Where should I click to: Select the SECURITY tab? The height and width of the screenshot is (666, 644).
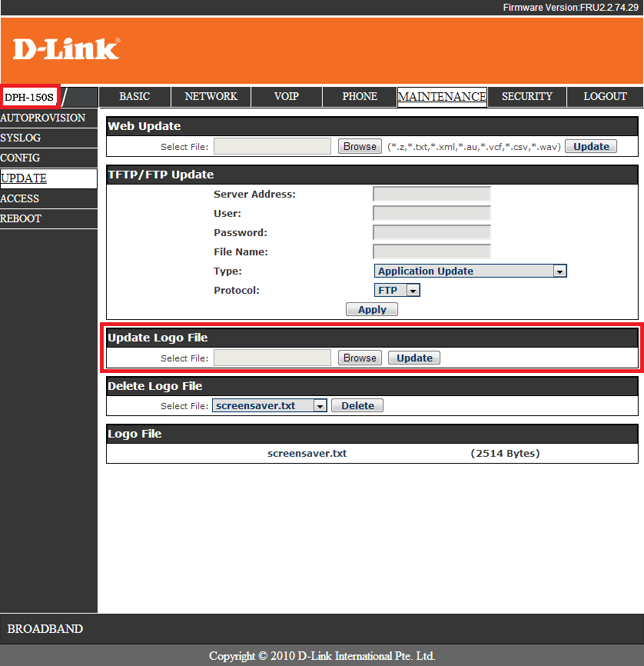(x=527, y=97)
